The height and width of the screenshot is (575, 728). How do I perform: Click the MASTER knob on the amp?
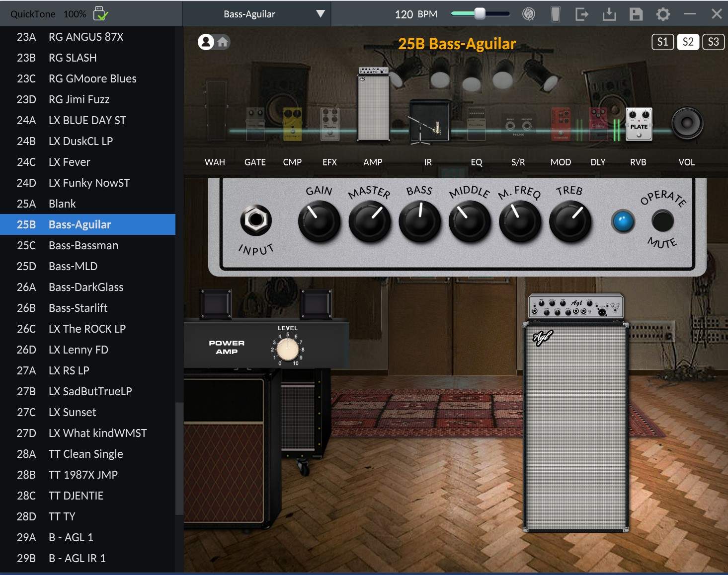370,221
